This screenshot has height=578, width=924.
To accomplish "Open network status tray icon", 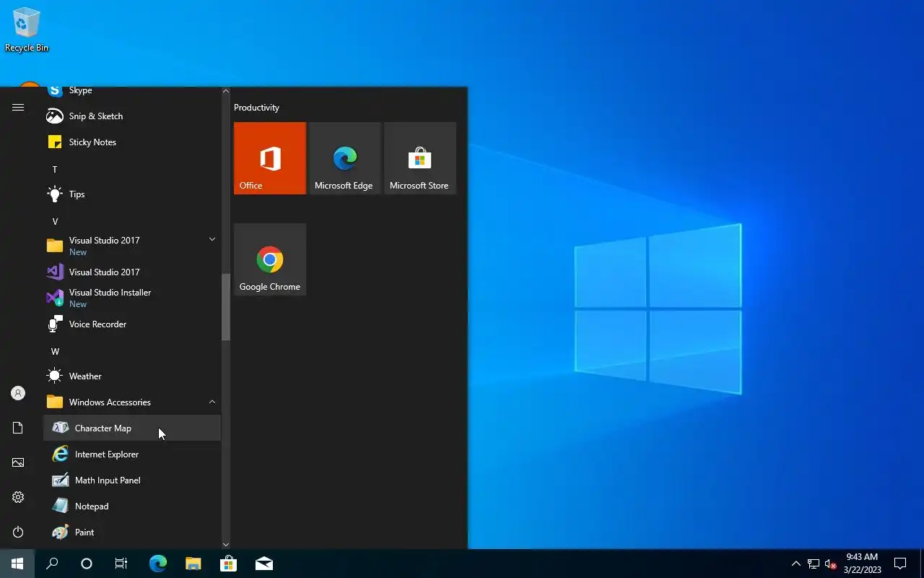I will point(814,564).
